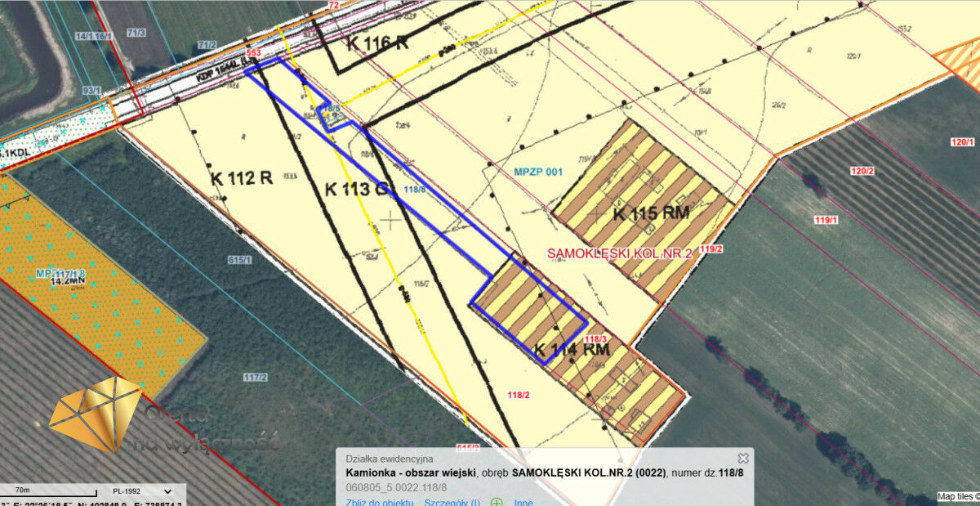Click the gold diamond logo watermark
The image size is (980, 506).
coord(94,413)
